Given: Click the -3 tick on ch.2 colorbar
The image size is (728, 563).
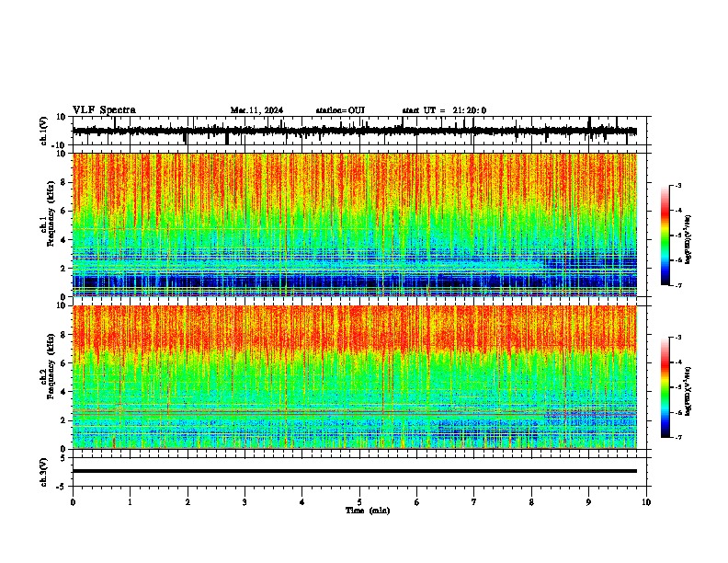Looking at the screenshot, I should coord(678,338).
